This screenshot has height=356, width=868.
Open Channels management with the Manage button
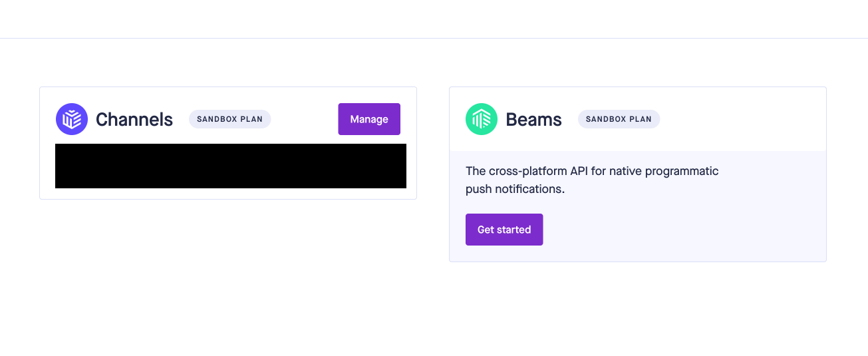click(369, 119)
